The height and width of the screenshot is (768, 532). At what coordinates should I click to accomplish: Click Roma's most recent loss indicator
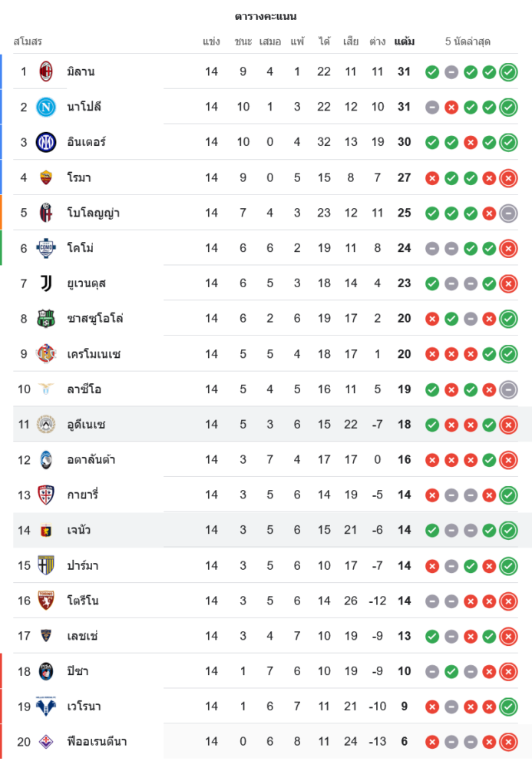tap(508, 178)
